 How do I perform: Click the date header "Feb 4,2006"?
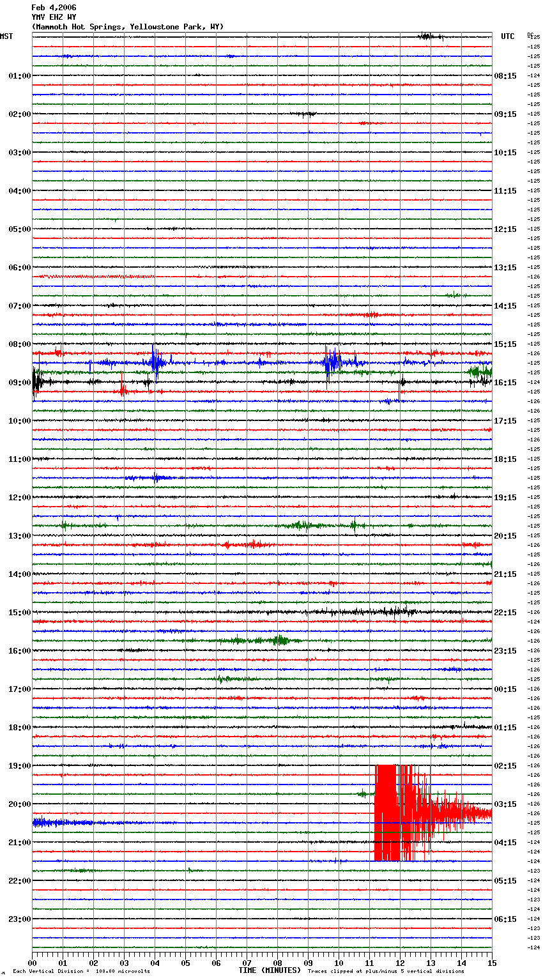point(54,8)
